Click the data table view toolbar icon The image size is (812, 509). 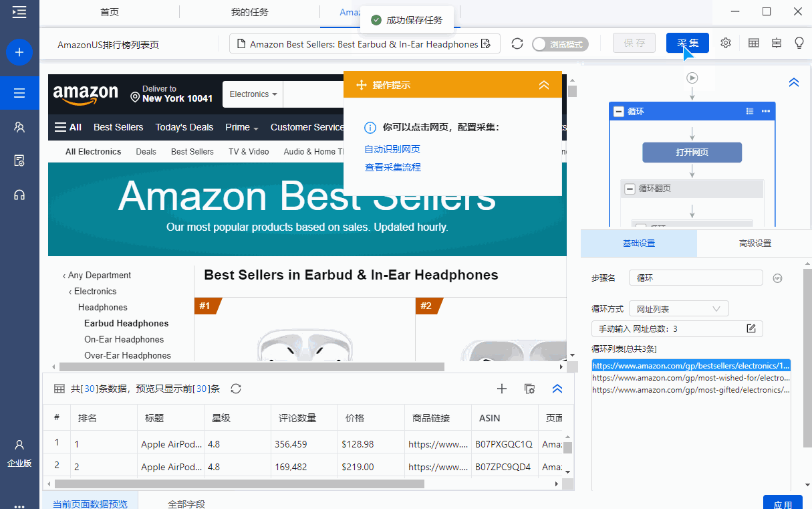click(x=754, y=43)
